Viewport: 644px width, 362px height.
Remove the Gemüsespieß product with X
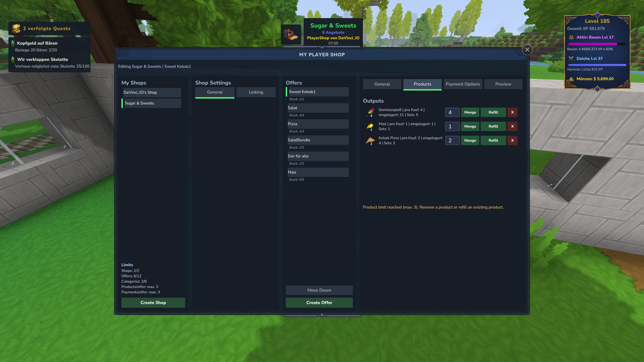tap(512, 112)
